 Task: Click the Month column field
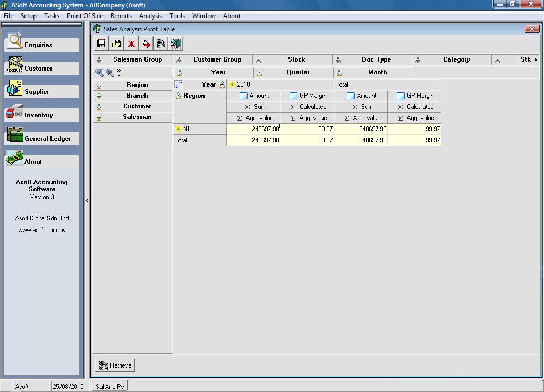pyautogui.click(x=373, y=72)
